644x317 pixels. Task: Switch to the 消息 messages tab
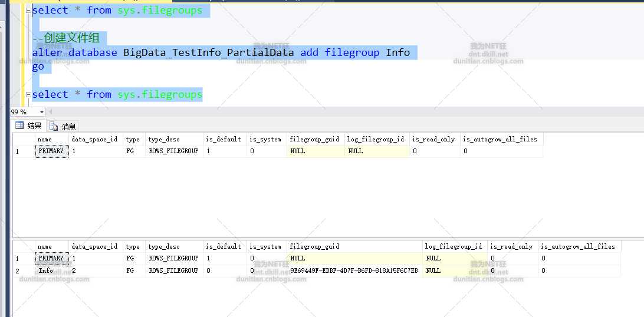click(x=63, y=127)
